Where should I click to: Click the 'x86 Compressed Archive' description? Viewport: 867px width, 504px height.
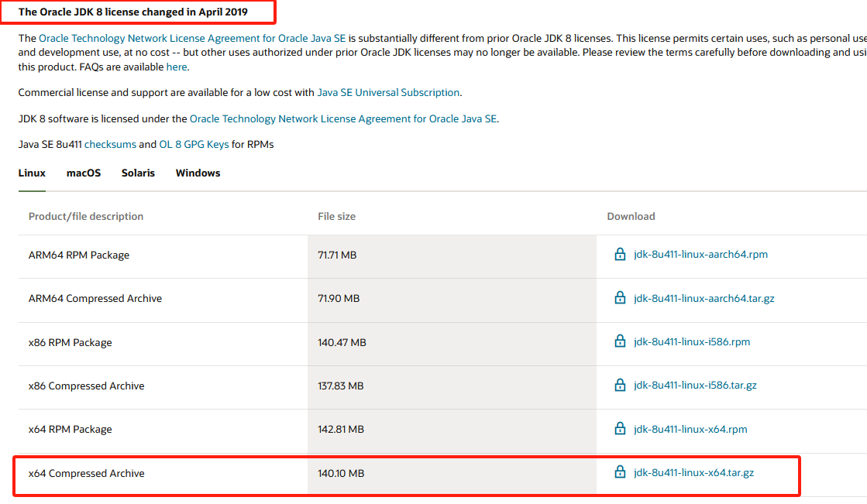[x=86, y=386]
